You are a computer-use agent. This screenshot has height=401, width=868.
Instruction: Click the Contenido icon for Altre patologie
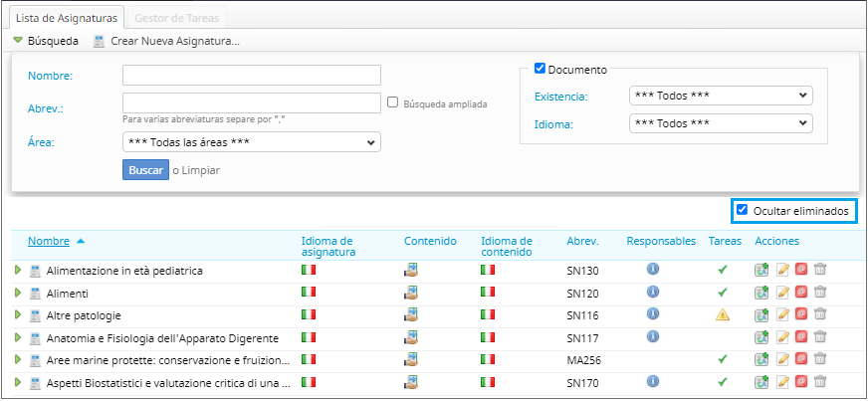pyautogui.click(x=410, y=314)
